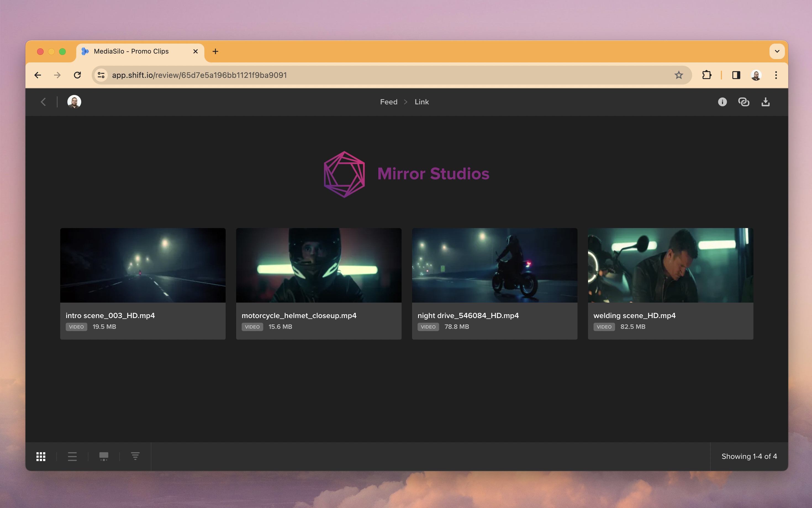Click the user avatar in app header

click(x=74, y=102)
